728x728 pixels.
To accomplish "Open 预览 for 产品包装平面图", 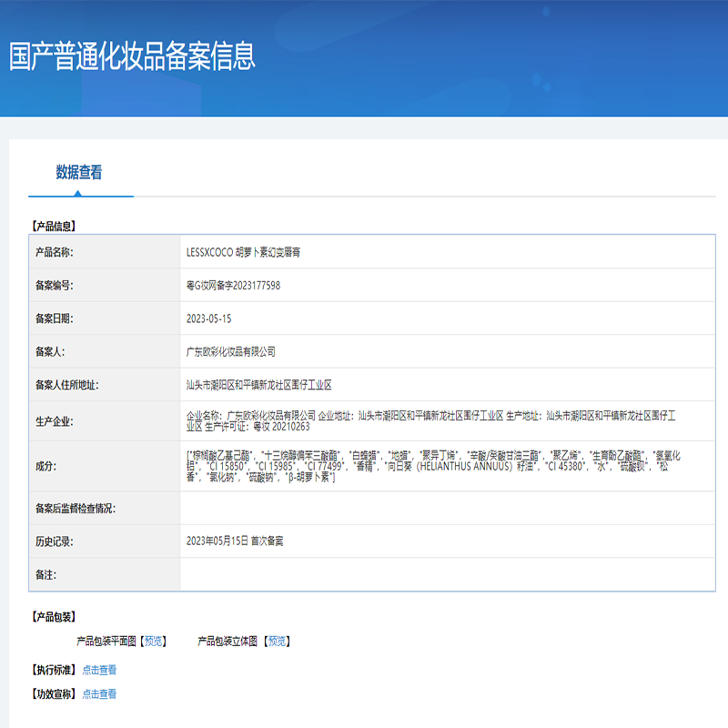I will click(151, 638).
